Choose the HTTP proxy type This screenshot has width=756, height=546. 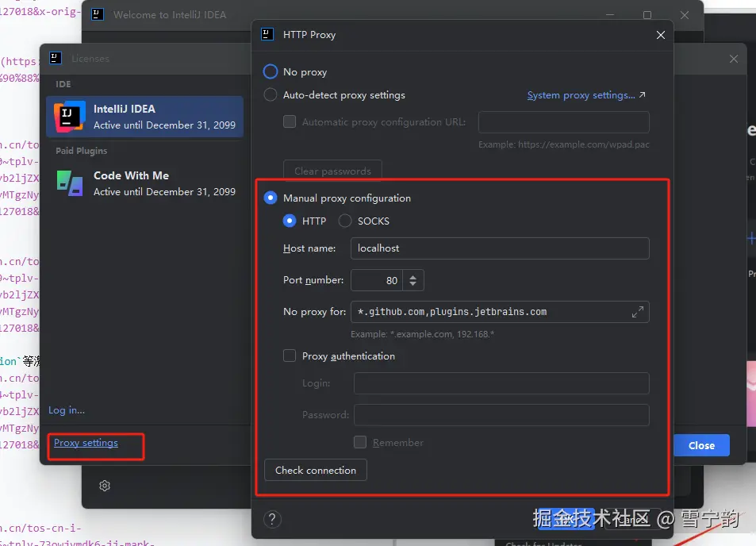pos(290,221)
